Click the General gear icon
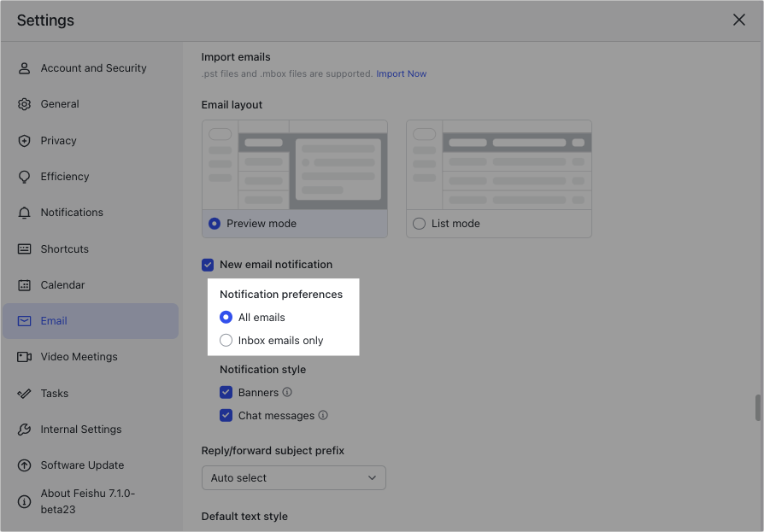The image size is (764, 532). 25,104
